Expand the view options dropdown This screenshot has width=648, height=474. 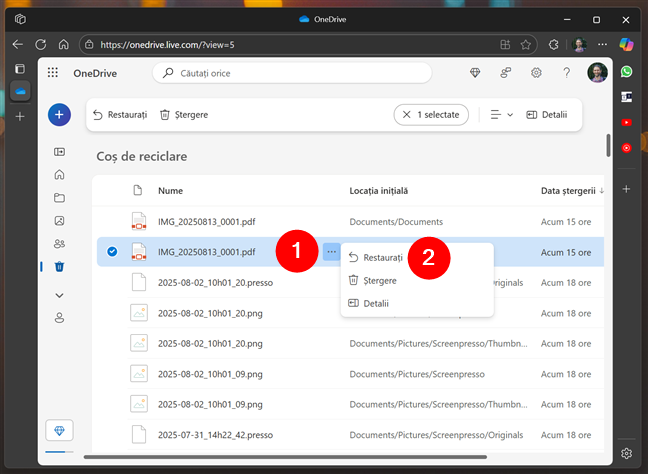pos(501,115)
